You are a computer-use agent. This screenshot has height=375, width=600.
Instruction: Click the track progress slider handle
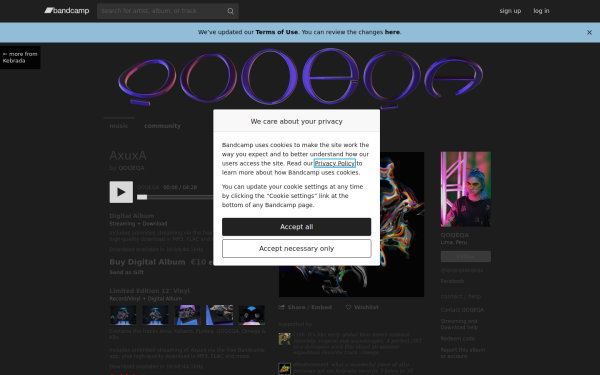point(142,197)
